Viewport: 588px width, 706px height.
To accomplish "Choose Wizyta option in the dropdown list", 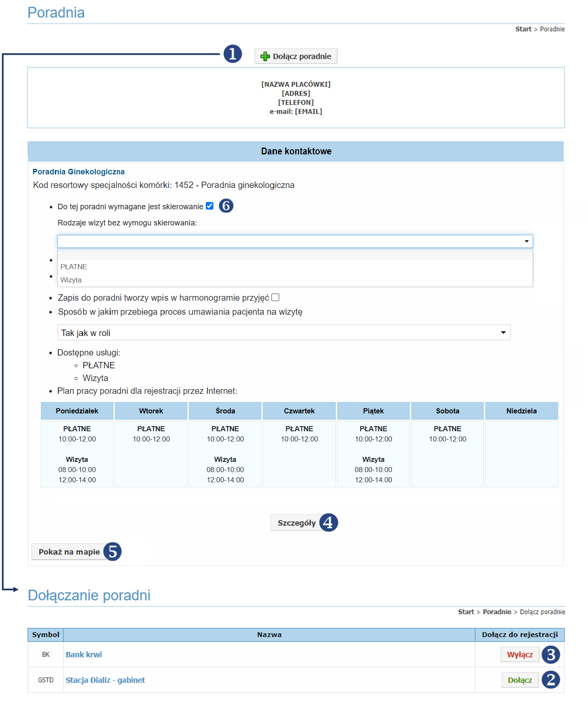I will pyautogui.click(x=295, y=280).
